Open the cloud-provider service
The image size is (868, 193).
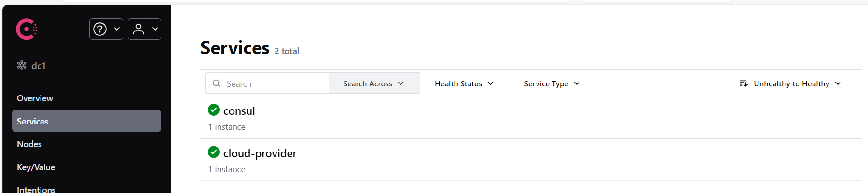coord(260,153)
